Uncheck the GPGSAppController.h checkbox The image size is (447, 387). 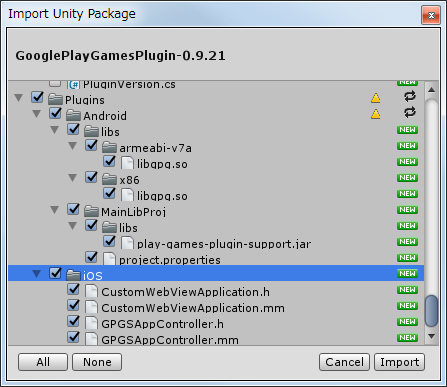tap(73, 321)
